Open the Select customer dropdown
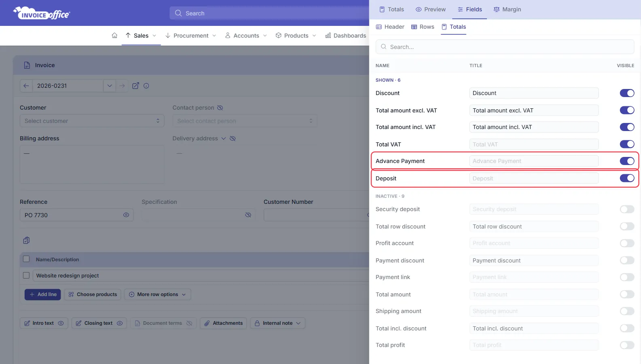The image size is (641, 364). click(x=92, y=121)
